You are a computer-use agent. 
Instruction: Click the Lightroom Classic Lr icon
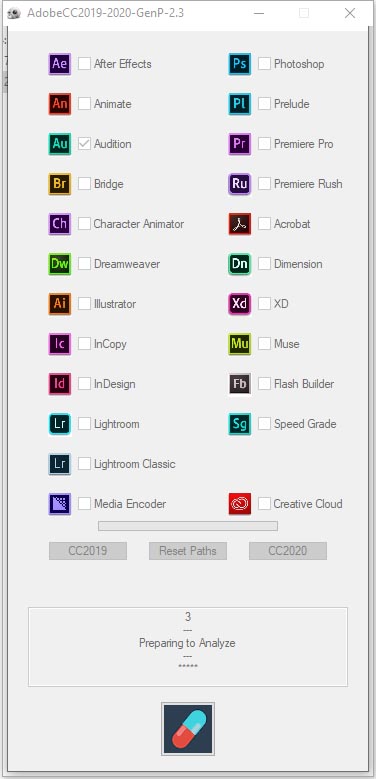coord(60,464)
